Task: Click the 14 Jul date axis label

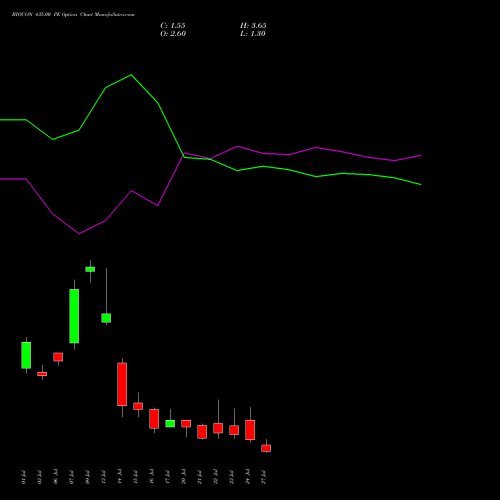Action: (119, 477)
